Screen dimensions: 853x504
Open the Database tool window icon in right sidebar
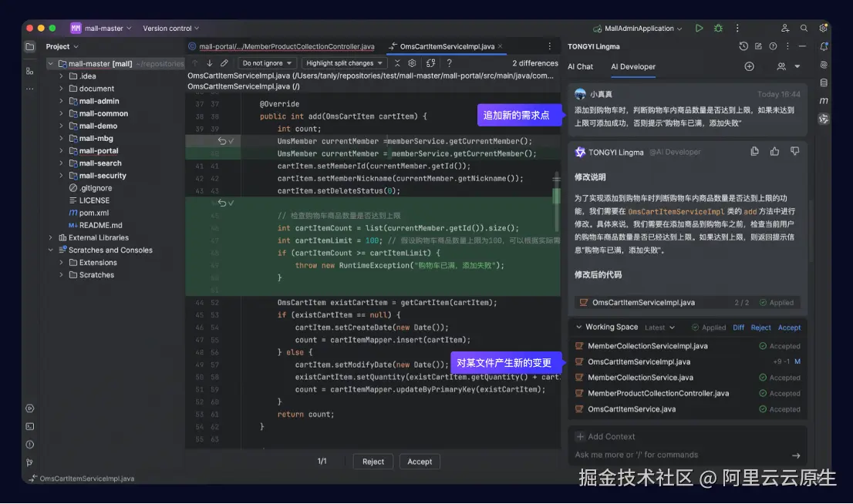point(824,83)
